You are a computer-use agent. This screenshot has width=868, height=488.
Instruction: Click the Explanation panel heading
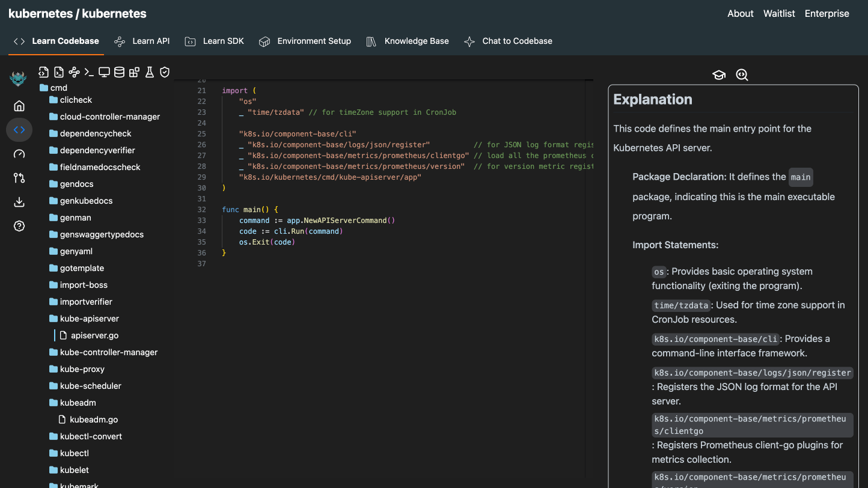point(653,100)
